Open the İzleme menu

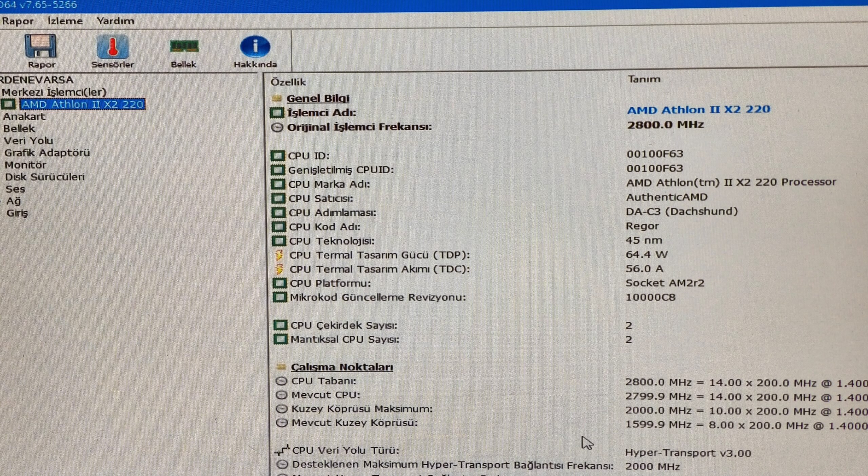pos(65,21)
